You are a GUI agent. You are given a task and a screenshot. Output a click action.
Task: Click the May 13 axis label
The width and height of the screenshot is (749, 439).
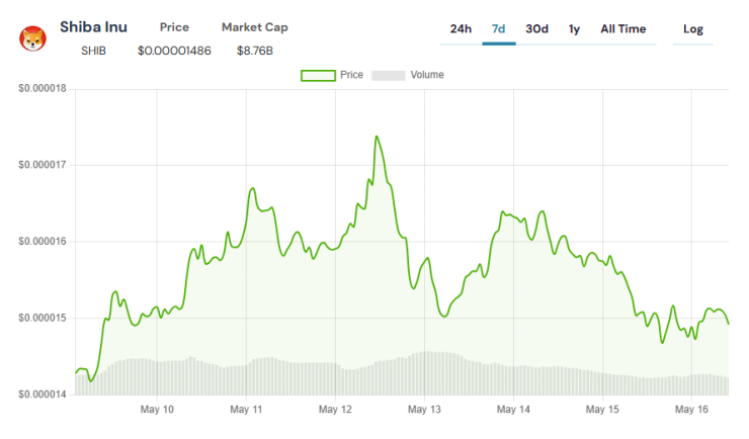tap(424, 409)
